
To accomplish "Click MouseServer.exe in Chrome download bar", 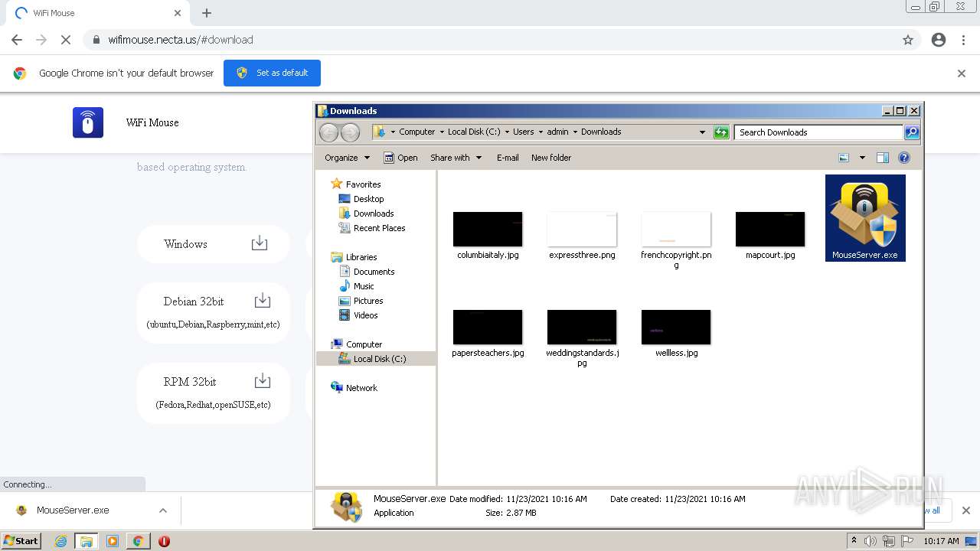I will tap(73, 510).
